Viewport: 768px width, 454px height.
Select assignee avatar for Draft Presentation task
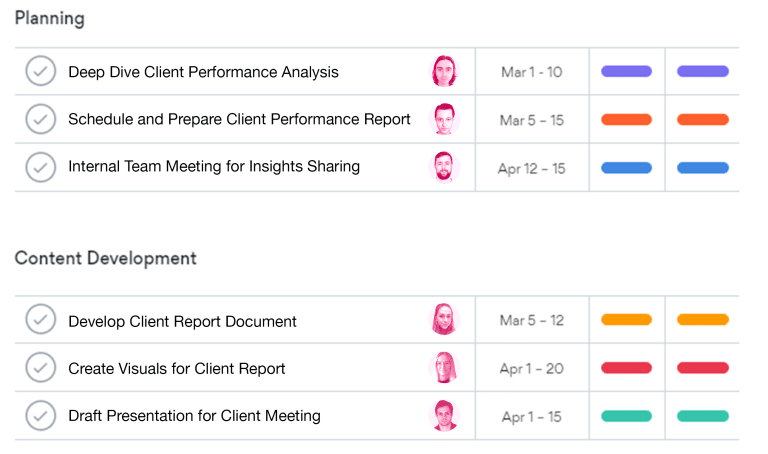pyautogui.click(x=444, y=416)
